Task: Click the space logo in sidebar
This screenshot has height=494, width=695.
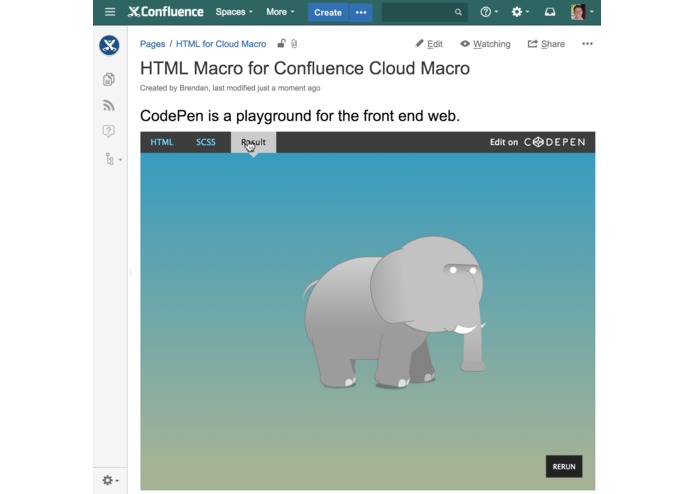Action: 109,46
